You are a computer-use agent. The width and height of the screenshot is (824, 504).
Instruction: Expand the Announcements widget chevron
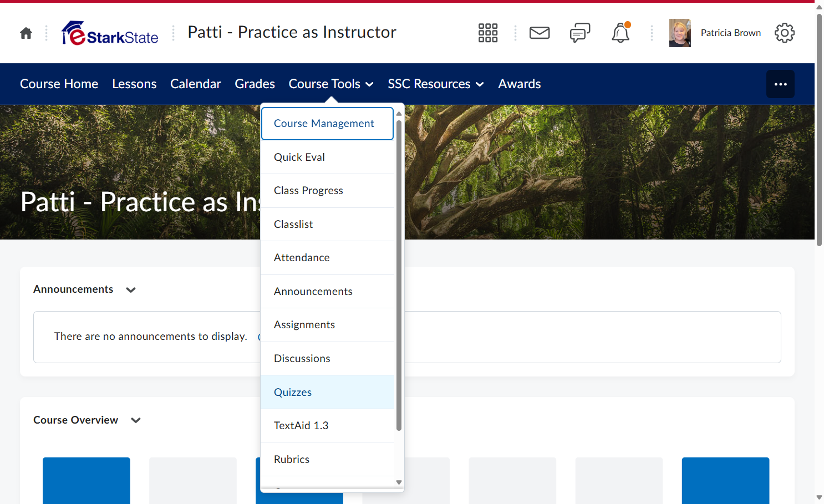point(131,290)
